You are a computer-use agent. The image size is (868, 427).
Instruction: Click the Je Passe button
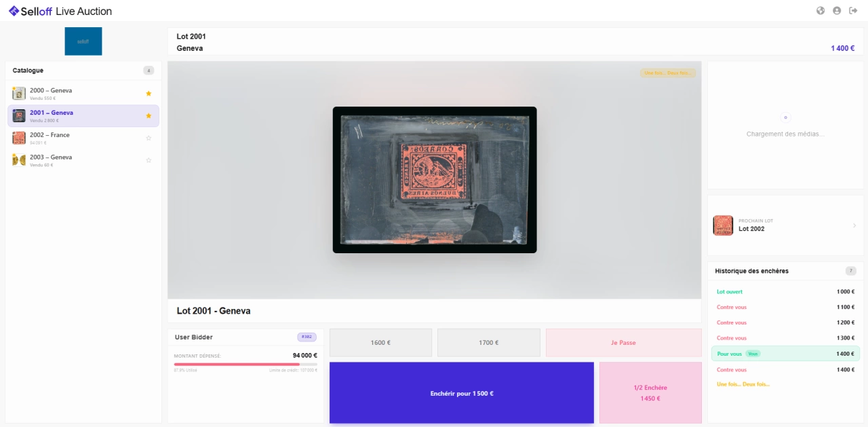tap(624, 343)
